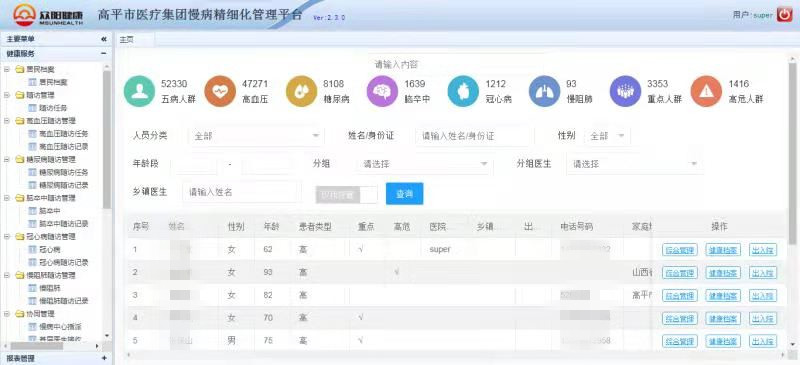Image resolution: width=800 pixels, height=365 pixels.
Task: Click 健康档案 for row 2
Action: point(723,273)
